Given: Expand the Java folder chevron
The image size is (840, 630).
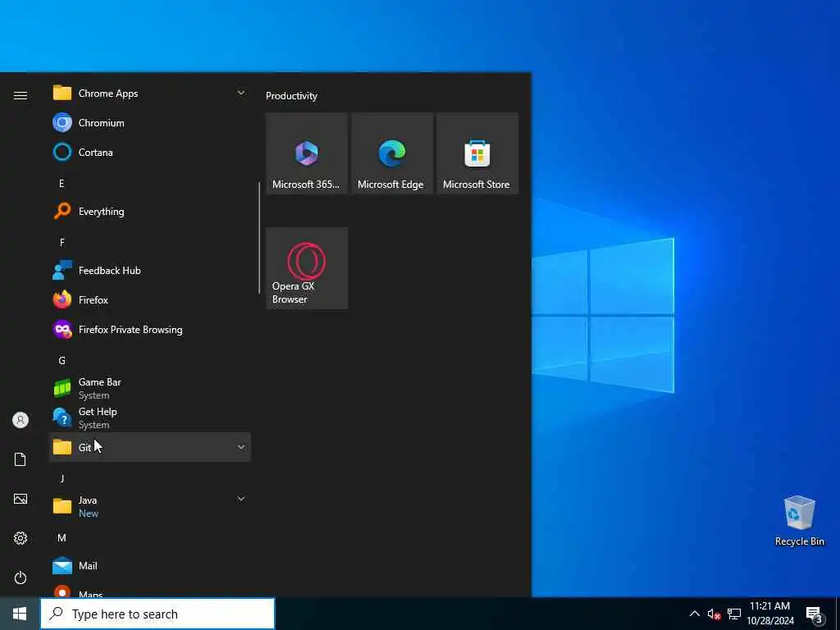Looking at the screenshot, I should (241, 499).
